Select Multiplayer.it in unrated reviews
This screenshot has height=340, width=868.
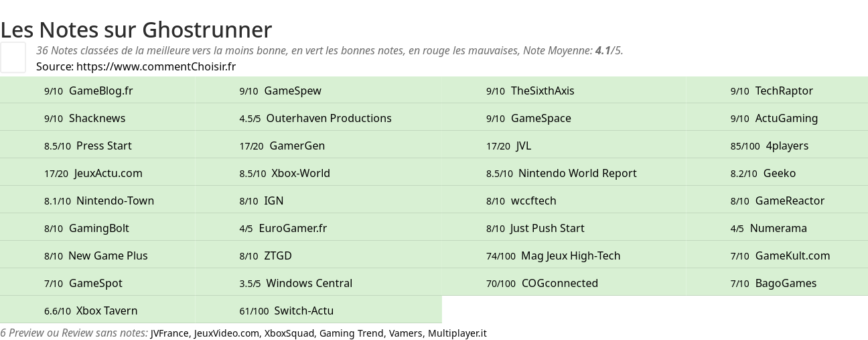coord(457,333)
